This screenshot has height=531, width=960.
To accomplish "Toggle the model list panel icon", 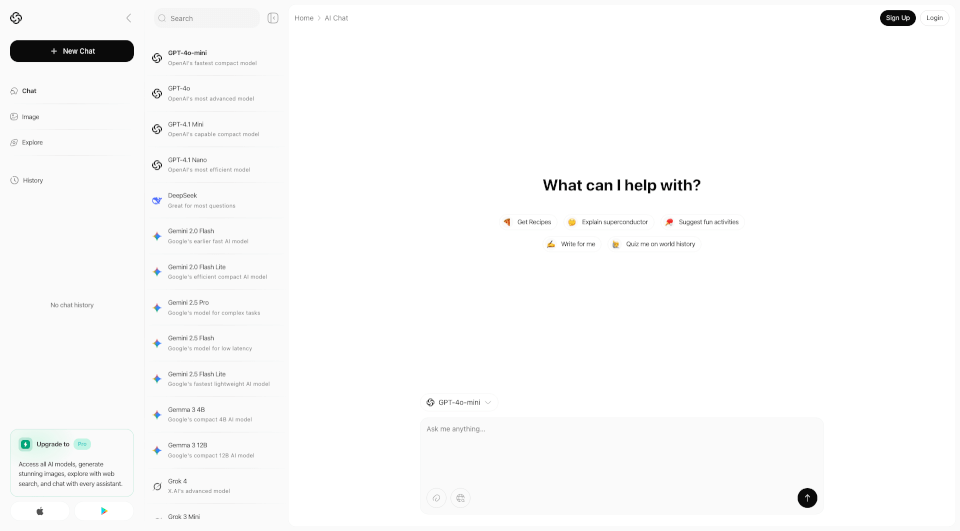I will point(273,18).
